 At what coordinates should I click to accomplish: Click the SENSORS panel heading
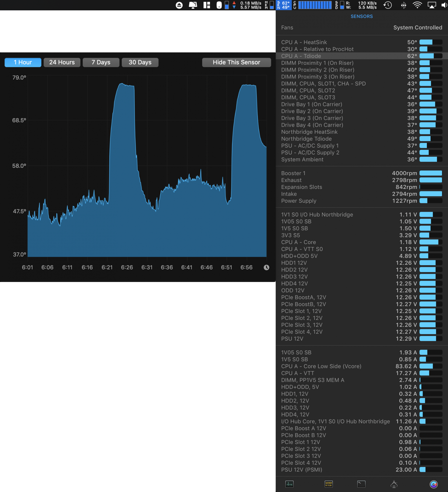pyautogui.click(x=362, y=16)
